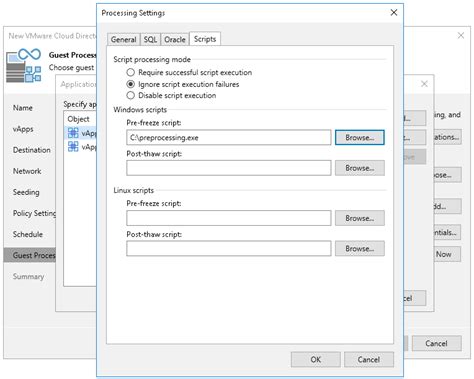The width and height of the screenshot is (474, 379).
Task: Browse for Linux pre-freeze script
Action: 360,218
